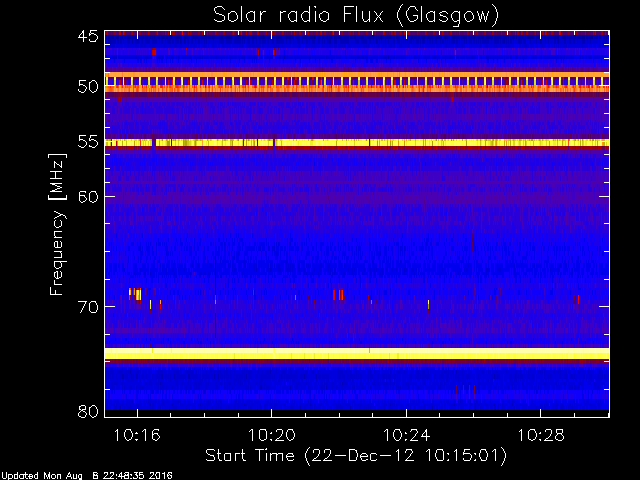Click the bright yellow emission band at 55 MHz
This screenshot has height=480, width=640.
pos(357,143)
